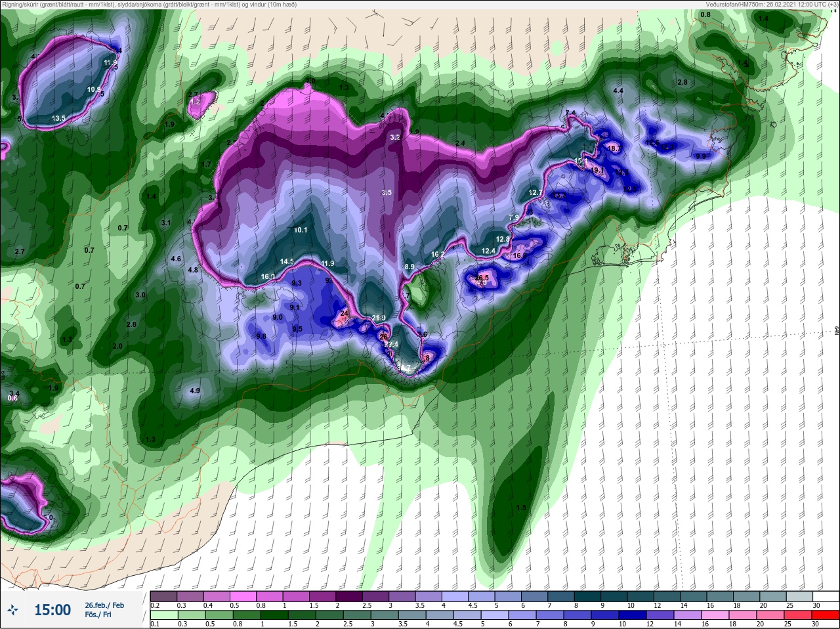Click the '12.8' precipitation value on map
Image resolution: width=840 pixels, height=629 pixels.
[x=503, y=240]
